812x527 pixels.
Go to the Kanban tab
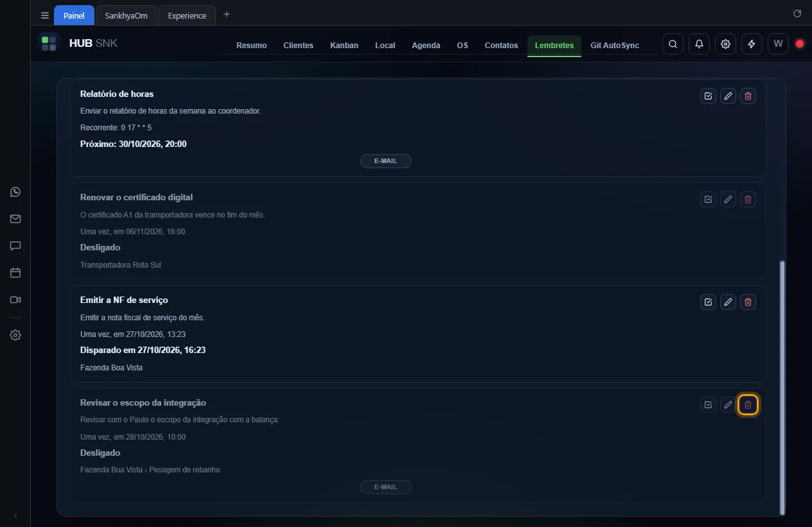[x=344, y=46]
